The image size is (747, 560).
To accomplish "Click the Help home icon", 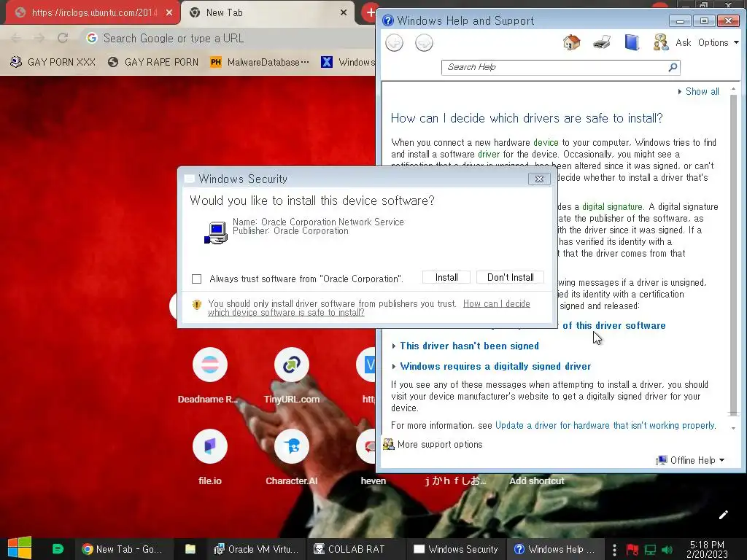I will coord(571,42).
